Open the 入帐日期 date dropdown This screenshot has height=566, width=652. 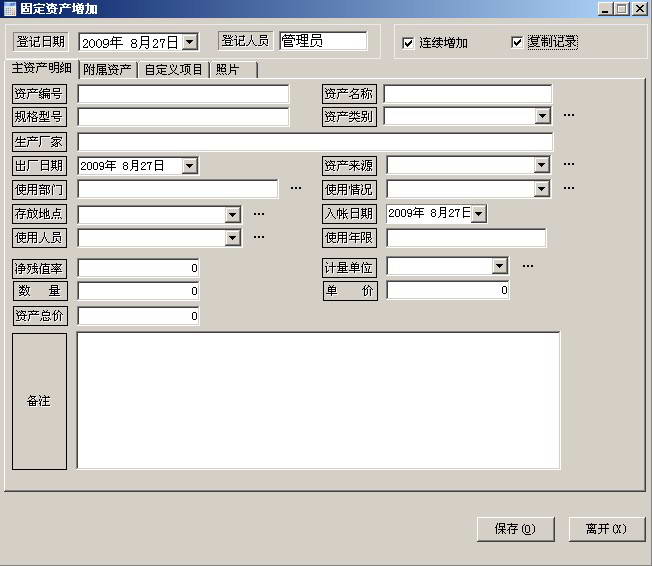(479, 214)
